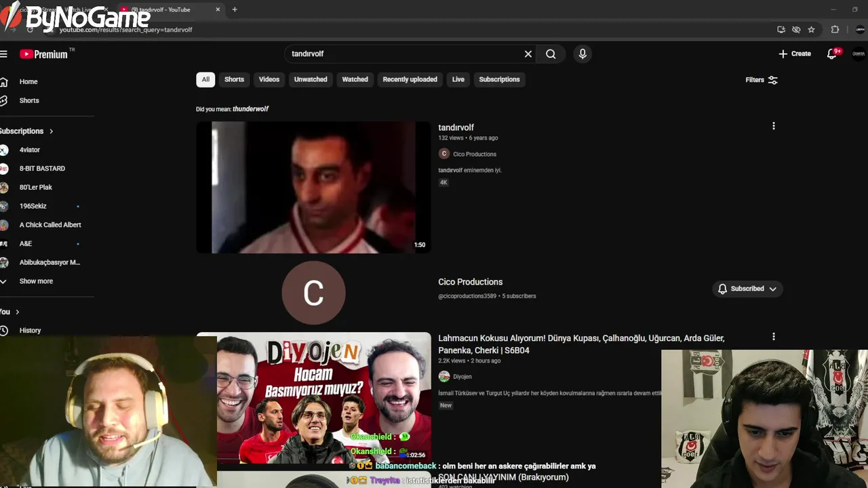Image resolution: width=868 pixels, height=488 pixels.
Task: Select the Unwatched filter chip
Action: click(x=311, y=79)
